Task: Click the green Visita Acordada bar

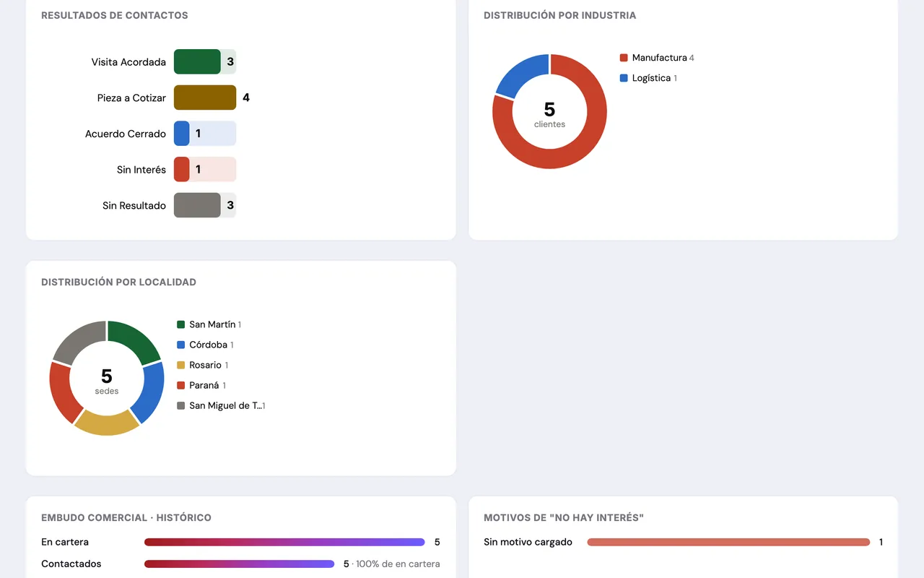Action: click(197, 61)
